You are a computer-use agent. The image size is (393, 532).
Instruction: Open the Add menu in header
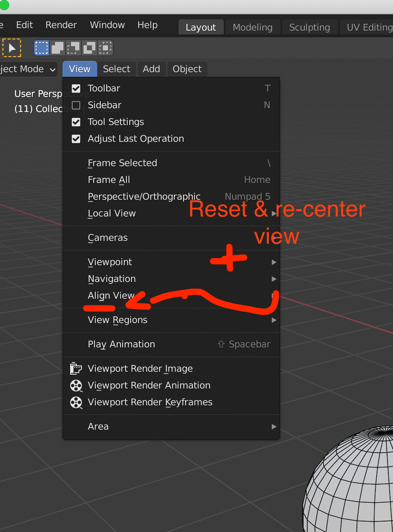pos(151,69)
